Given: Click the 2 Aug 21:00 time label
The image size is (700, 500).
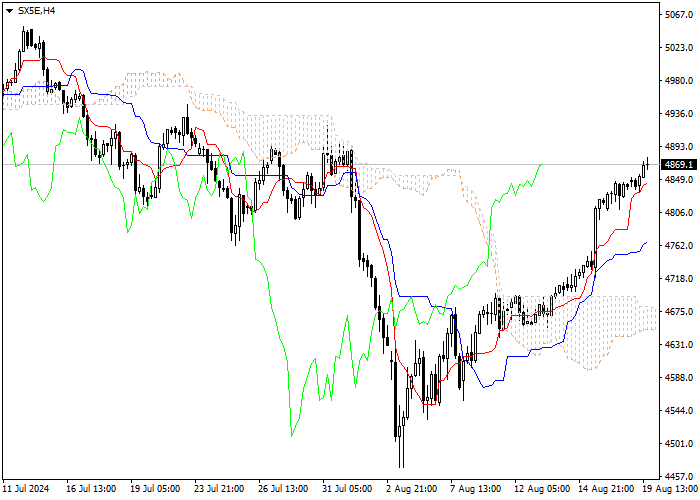Looking at the screenshot, I should [x=412, y=489].
